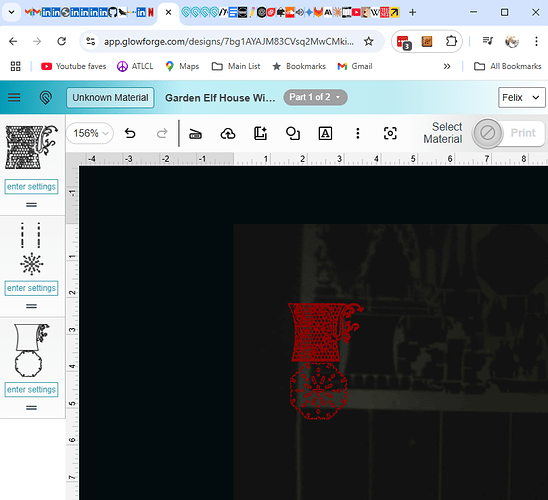Click the Unknown Material button

coord(110,97)
